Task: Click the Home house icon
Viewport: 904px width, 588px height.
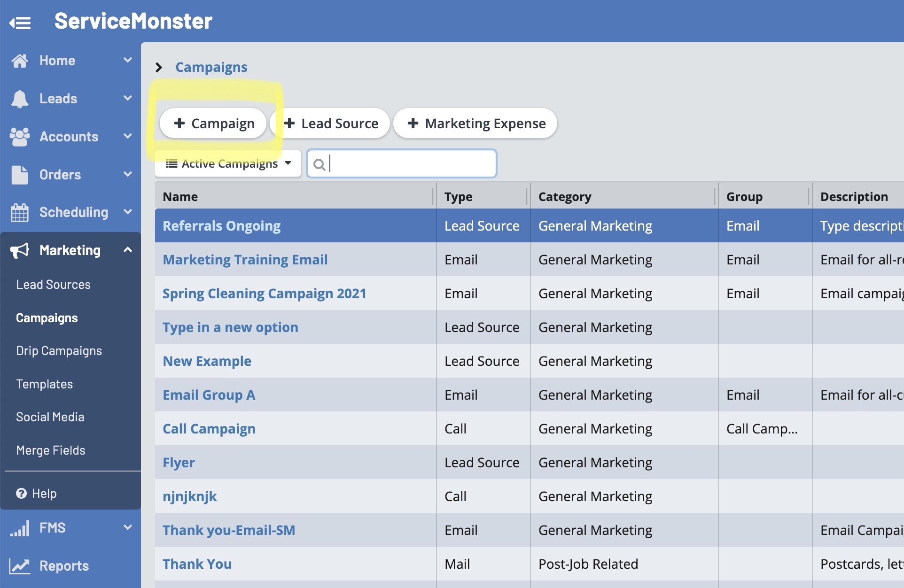Action: tap(20, 61)
